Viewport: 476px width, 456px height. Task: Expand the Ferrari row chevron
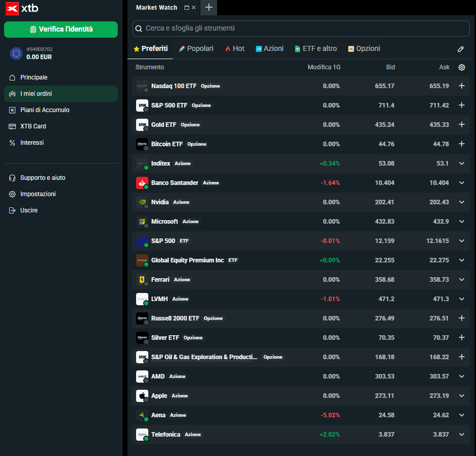(x=461, y=280)
